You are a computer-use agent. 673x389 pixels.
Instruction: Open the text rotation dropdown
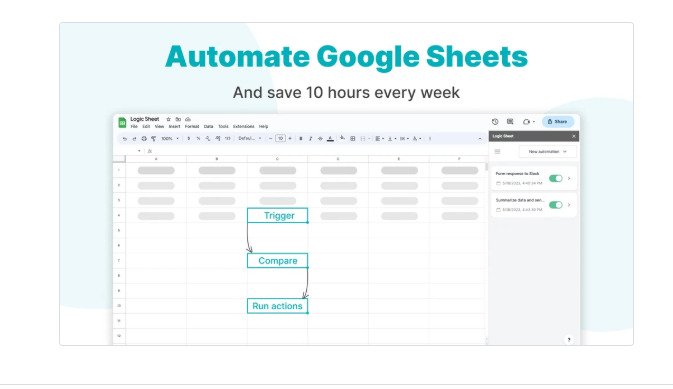tap(416, 139)
